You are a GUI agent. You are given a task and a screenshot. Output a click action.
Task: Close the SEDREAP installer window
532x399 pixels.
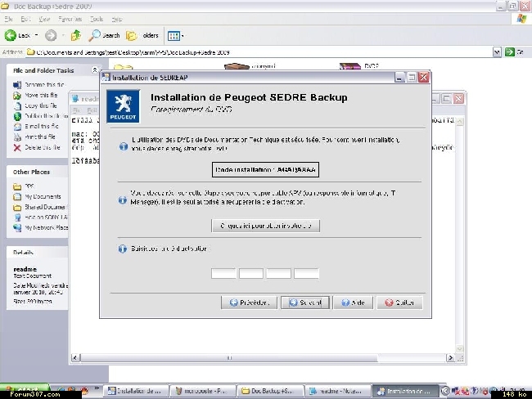[423, 78]
